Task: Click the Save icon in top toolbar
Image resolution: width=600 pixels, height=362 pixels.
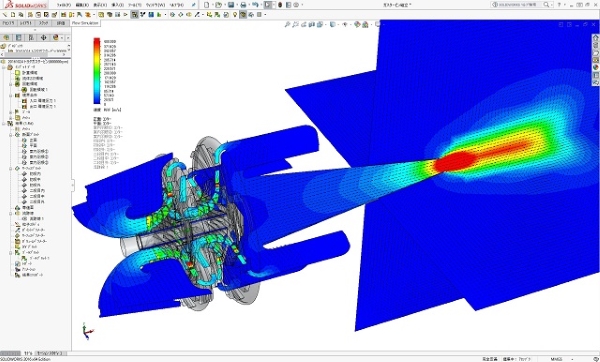Action: click(231, 5)
